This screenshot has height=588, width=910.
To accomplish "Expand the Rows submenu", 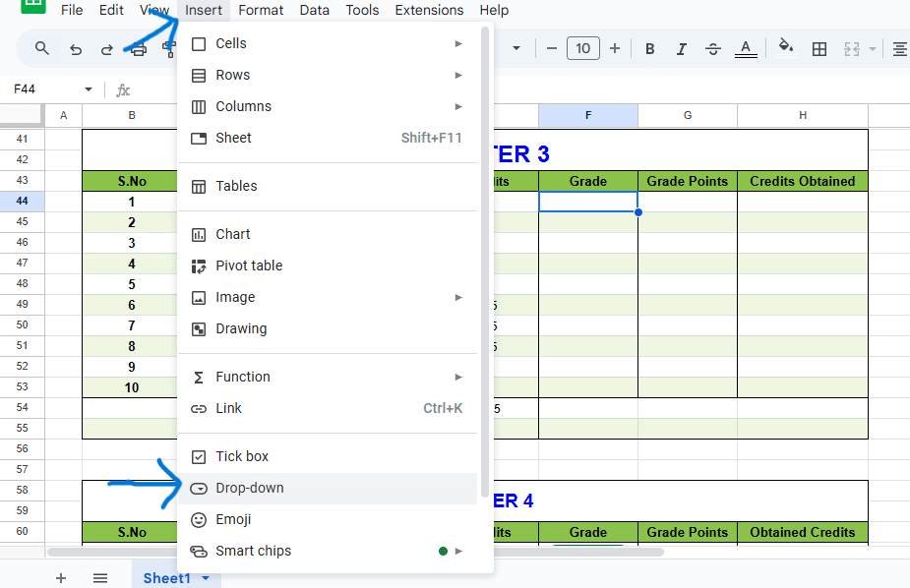I will tap(233, 75).
